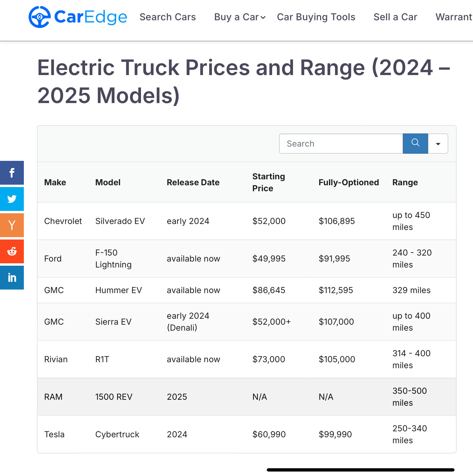Click the $86,645 starting price

[269, 290]
